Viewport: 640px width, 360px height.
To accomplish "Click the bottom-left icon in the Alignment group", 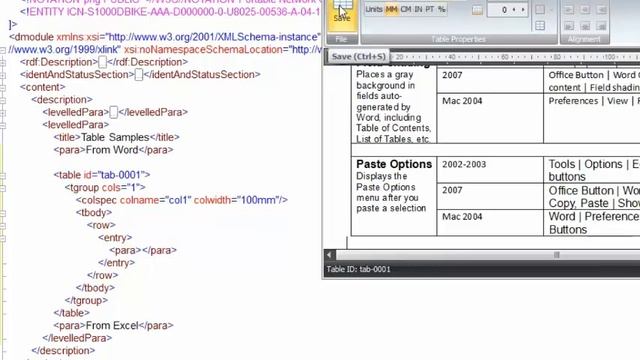I will (x=569, y=26).
